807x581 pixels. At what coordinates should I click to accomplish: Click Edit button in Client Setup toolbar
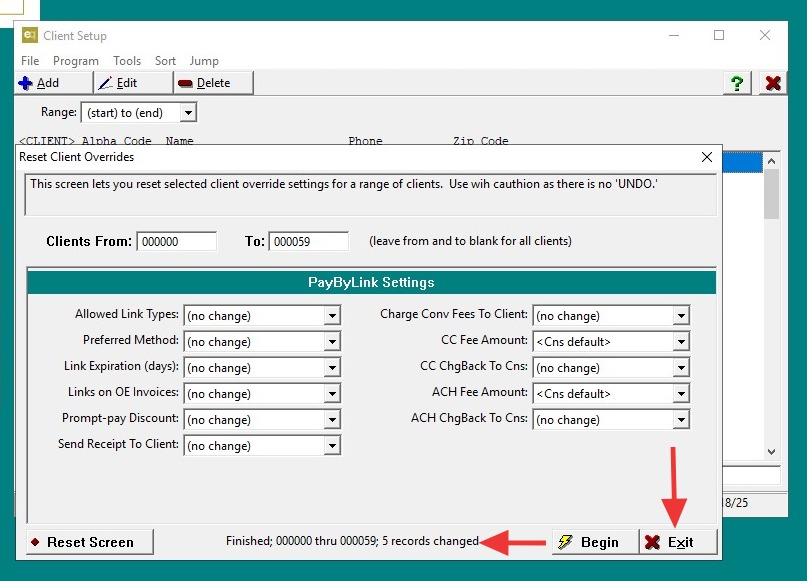133,83
